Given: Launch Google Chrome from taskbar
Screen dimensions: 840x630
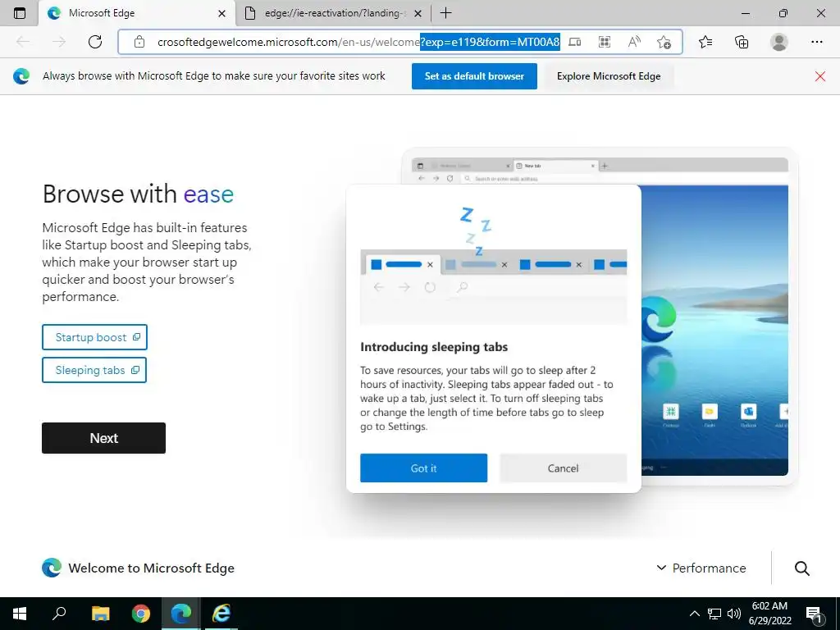Looking at the screenshot, I should (141, 614).
